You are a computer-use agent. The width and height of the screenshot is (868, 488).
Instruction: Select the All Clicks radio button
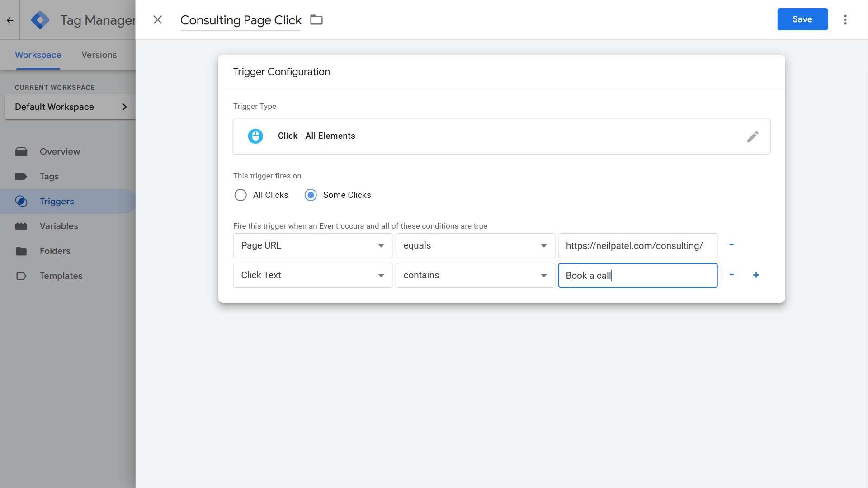(x=241, y=195)
